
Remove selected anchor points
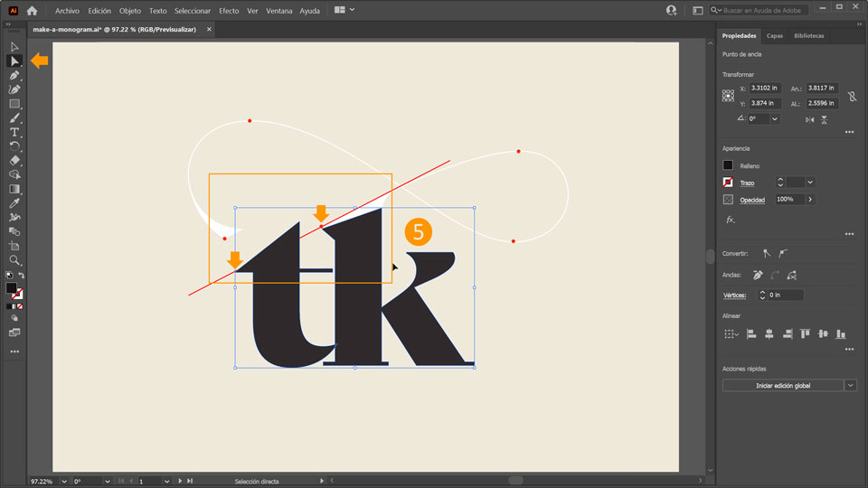click(758, 275)
